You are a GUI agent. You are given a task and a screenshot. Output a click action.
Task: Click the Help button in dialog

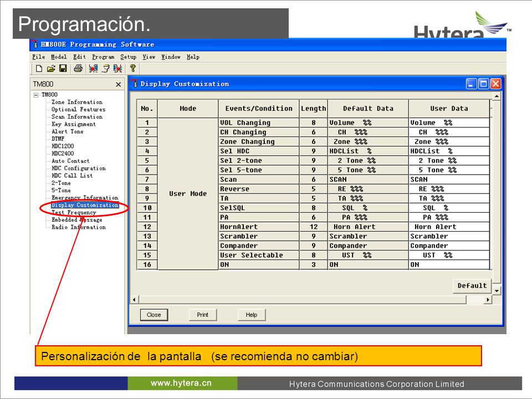click(252, 315)
